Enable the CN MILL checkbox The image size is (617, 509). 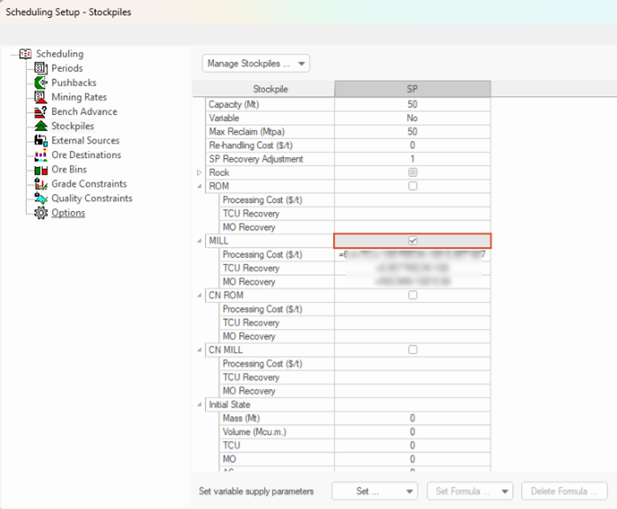click(412, 350)
